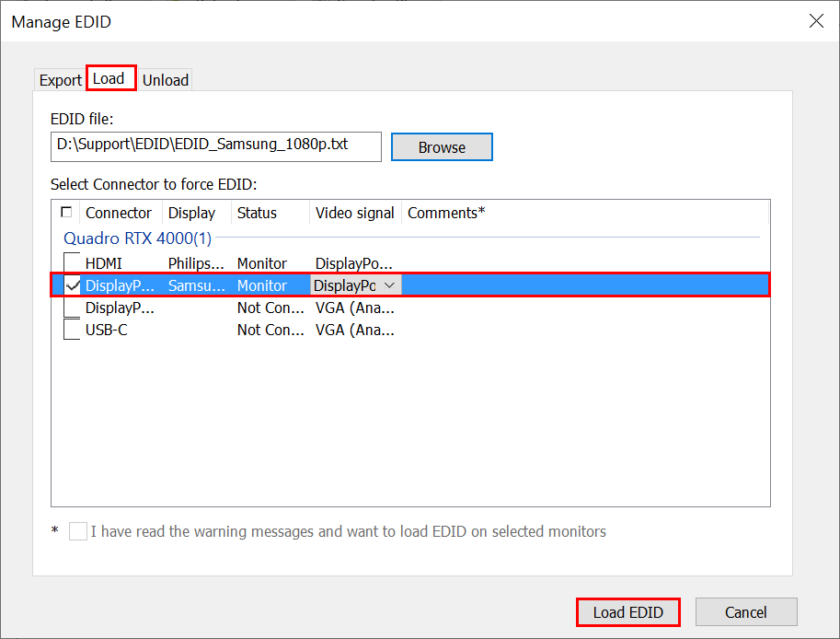Switch to the Unload tab

166,80
